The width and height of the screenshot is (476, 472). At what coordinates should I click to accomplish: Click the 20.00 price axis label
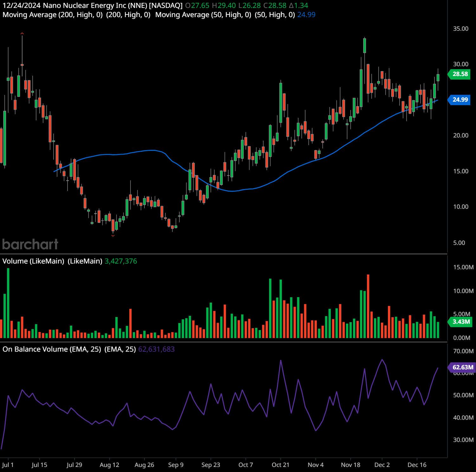click(461, 136)
